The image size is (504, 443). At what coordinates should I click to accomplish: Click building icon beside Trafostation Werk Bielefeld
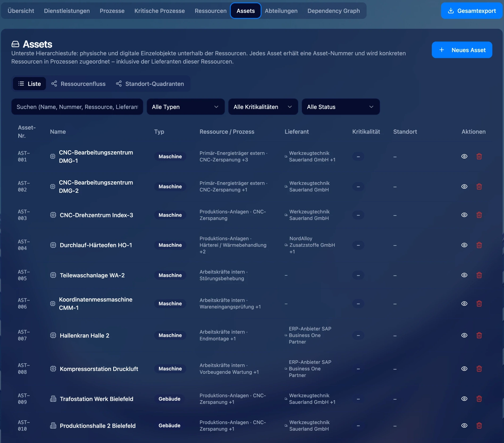[x=53, y=399]
